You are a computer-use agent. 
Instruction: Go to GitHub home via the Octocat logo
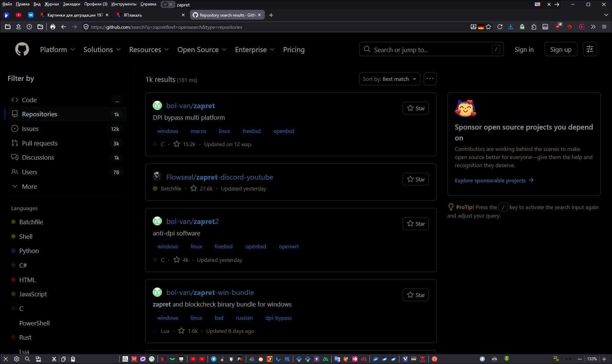pyautogui.click(x=22, y=49)
